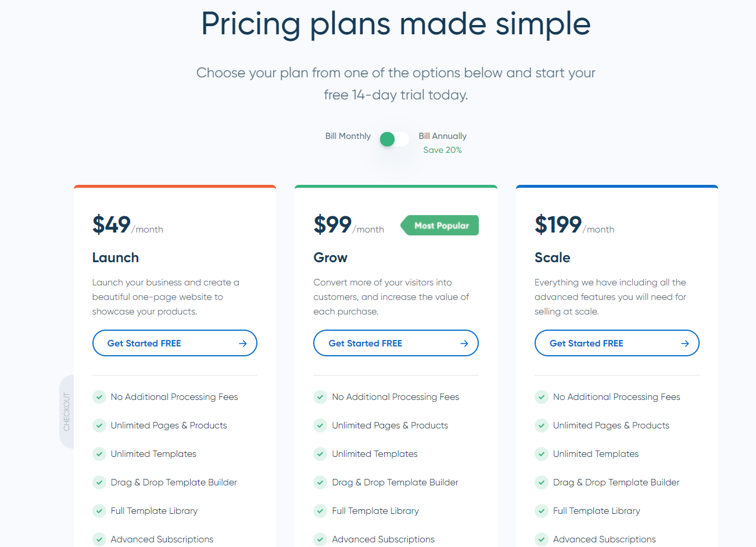Click the Grow plan title
Screen dimensions: 756x547
click(x=330, y=258)
